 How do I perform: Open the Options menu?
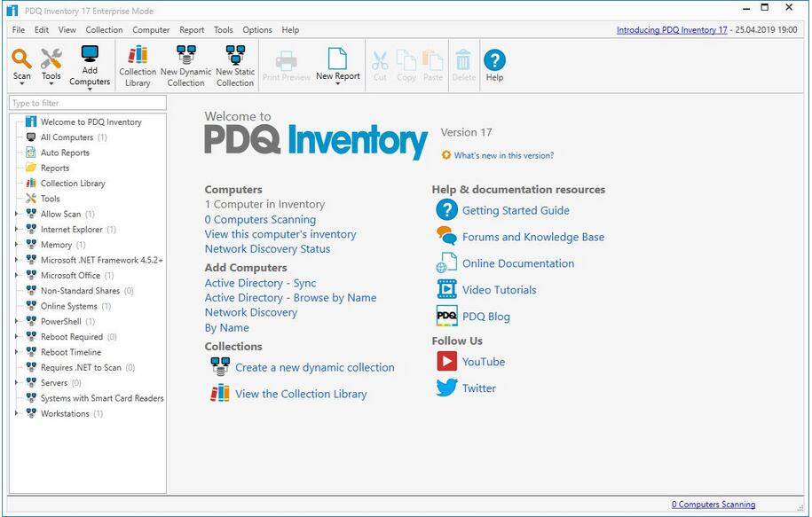tap(256, 29)
